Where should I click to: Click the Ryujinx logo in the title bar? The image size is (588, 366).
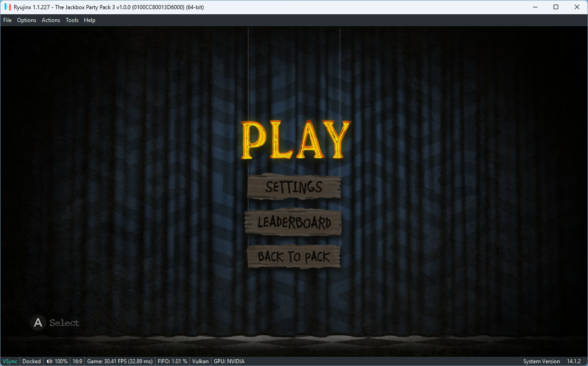point(6,7)
